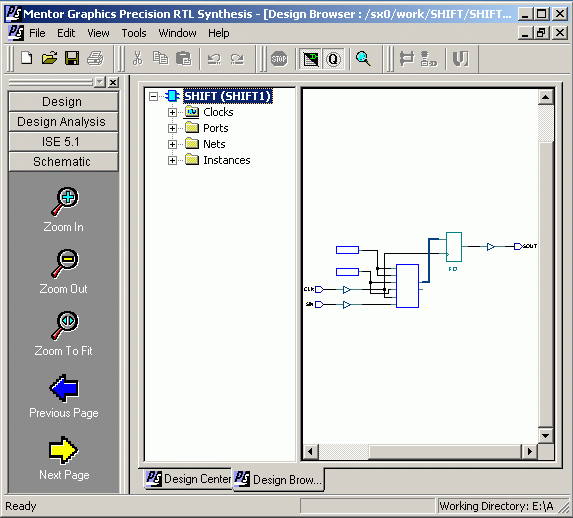Toggle the Q query toolbar icon
573x518 pixels.
333,59
